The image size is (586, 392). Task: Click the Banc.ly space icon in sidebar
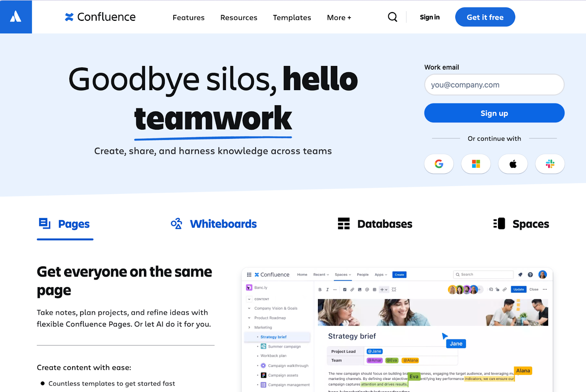click(x=249, y=288)
